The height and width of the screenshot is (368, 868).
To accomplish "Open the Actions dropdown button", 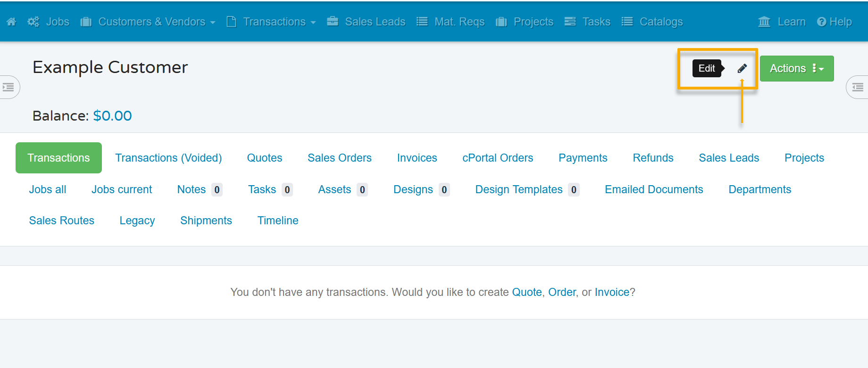I will click(797, 68).
